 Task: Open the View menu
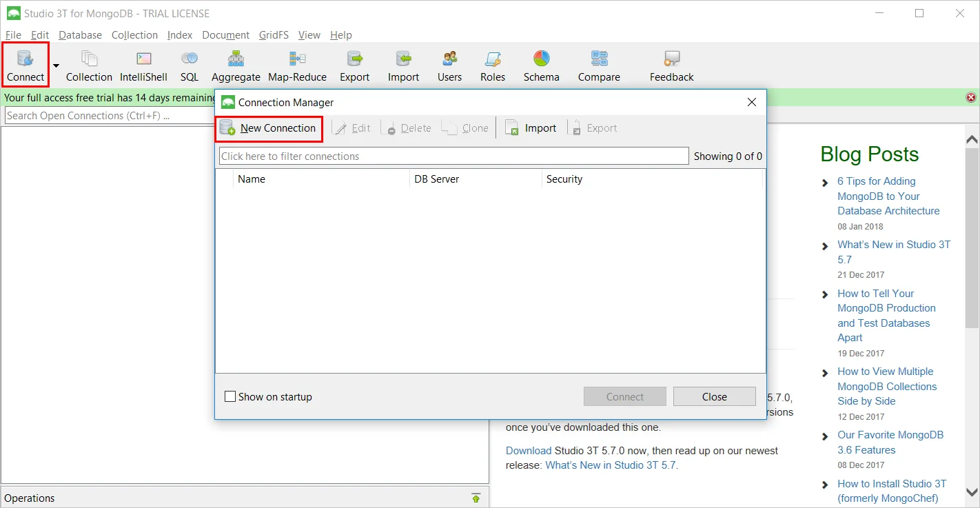(x=309, y=35)
